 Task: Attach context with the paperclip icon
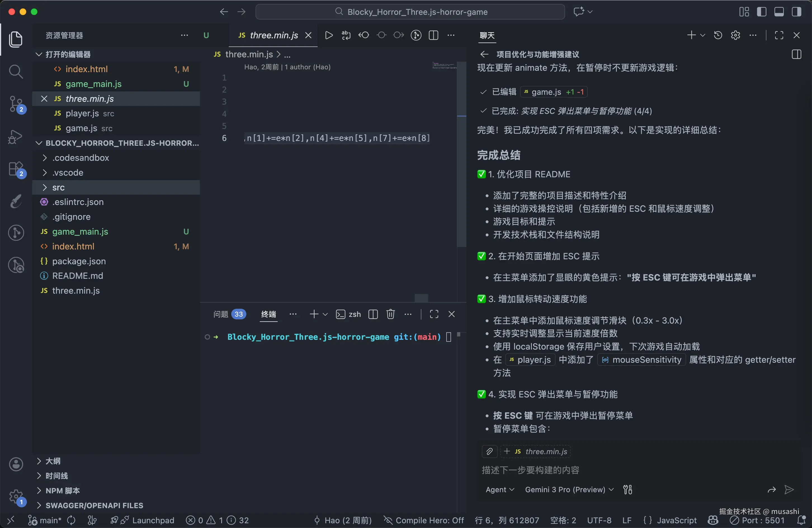490,452
